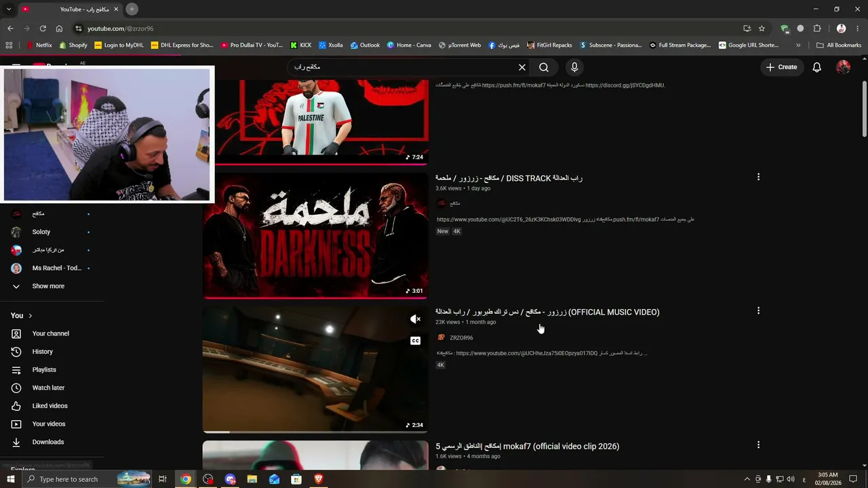Click the Create button
The height and width of the screenshot is (488, 868).
[x=781, y=67]
